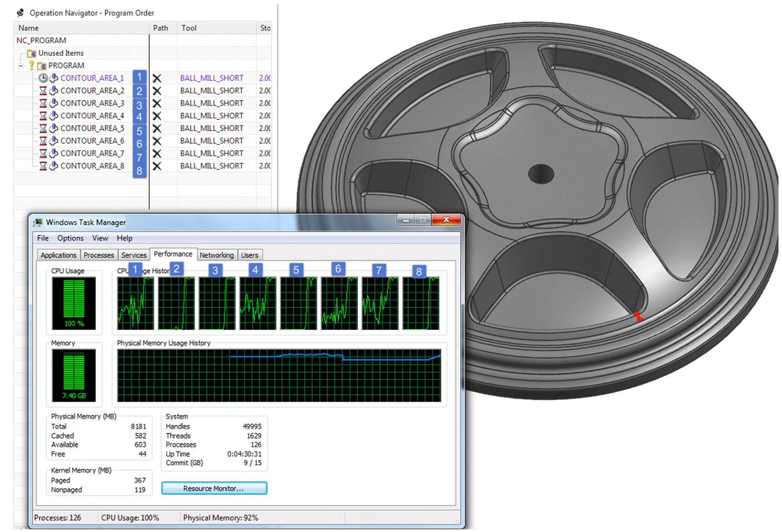Select the NC_PROGRAM root node

point(41,41)
